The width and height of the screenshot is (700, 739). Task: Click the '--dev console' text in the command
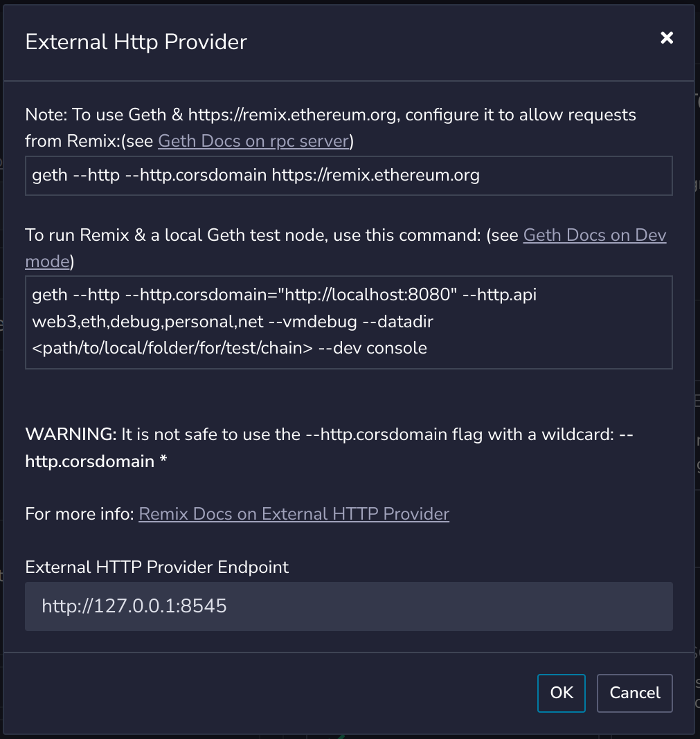click(x=373, y=347)
